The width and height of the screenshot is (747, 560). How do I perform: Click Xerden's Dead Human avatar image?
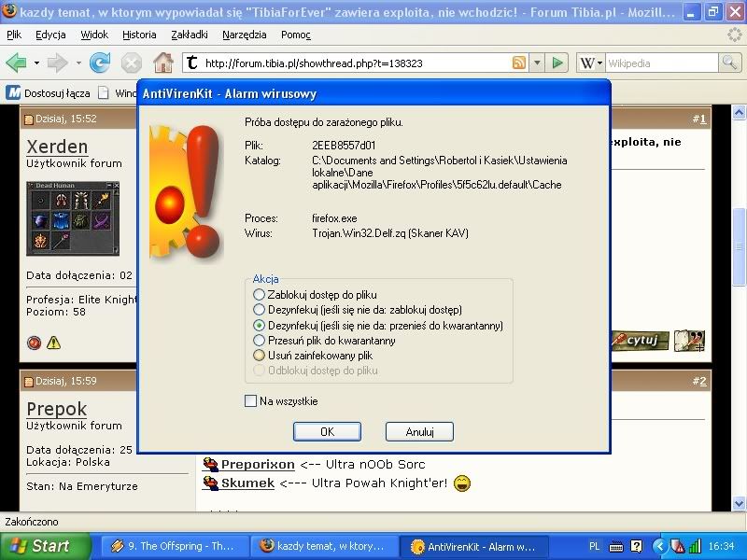(73, 218)
